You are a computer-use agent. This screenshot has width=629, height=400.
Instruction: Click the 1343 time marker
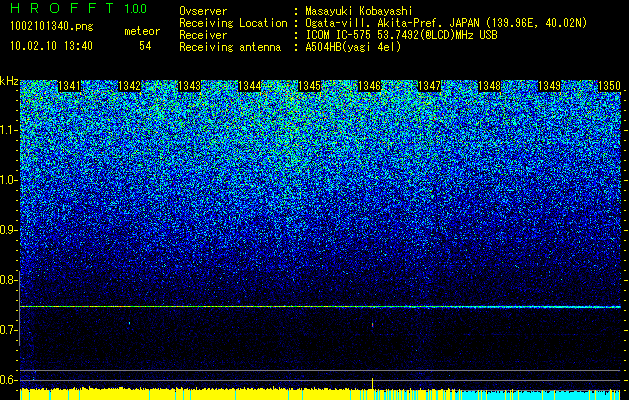coord(189,86)
